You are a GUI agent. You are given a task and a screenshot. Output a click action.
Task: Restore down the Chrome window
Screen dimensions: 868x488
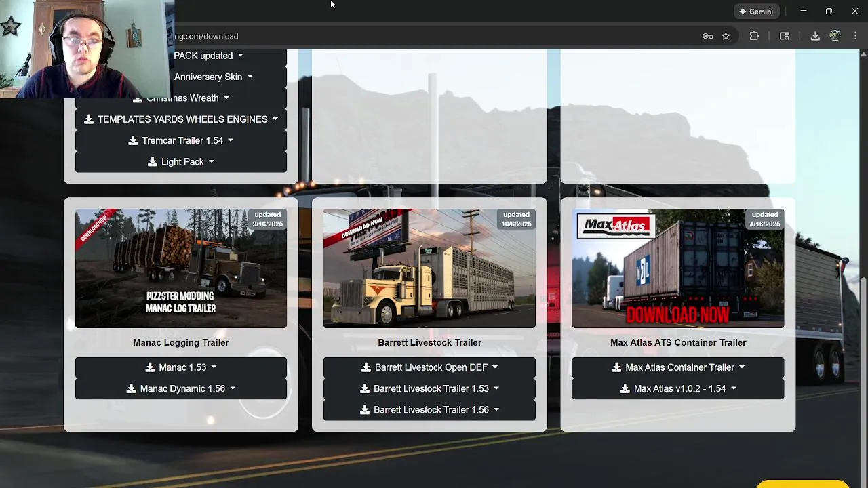click(829, 12)
